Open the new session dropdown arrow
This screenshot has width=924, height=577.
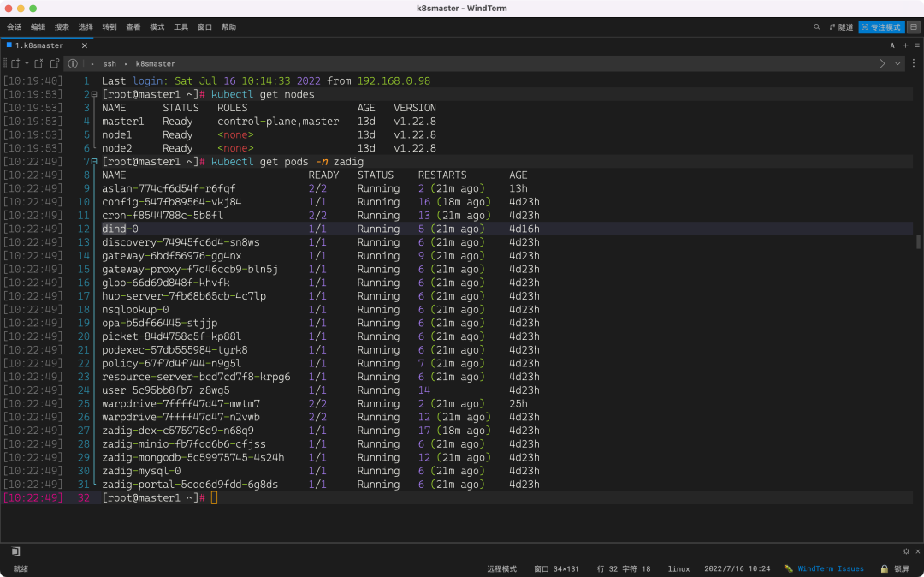click(27, 63)
